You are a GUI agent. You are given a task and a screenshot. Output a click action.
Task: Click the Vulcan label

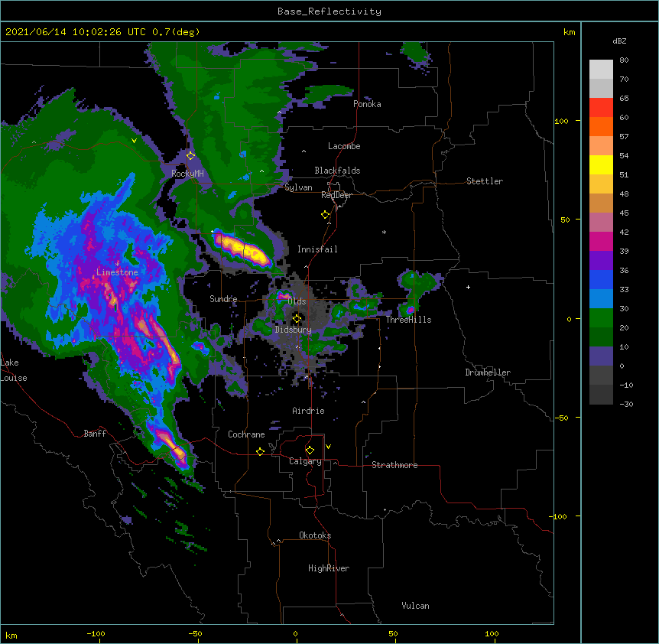point(415,606)
